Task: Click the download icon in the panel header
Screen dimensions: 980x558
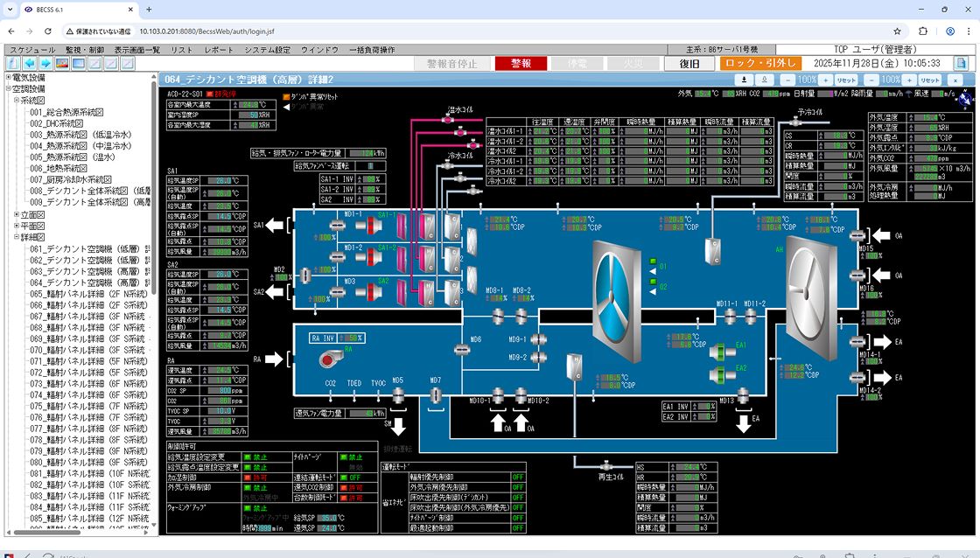Action: tap(743, 80)
